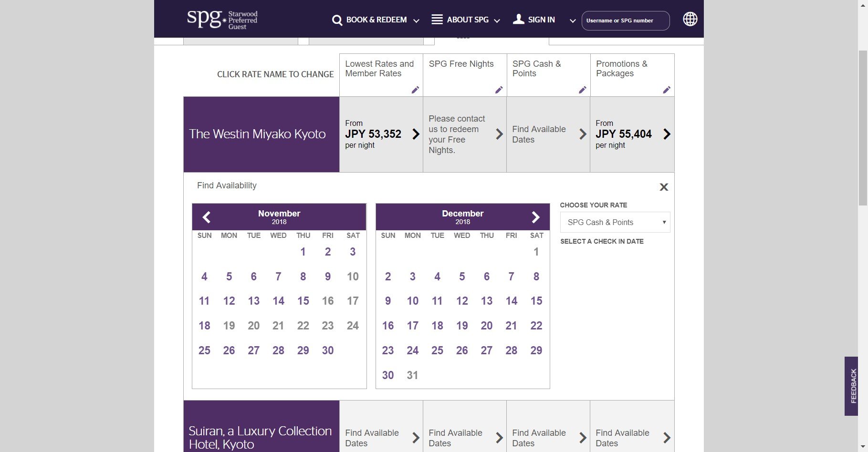
Task: Choose November 12 in the calendar
Action: tap(229, 301)
